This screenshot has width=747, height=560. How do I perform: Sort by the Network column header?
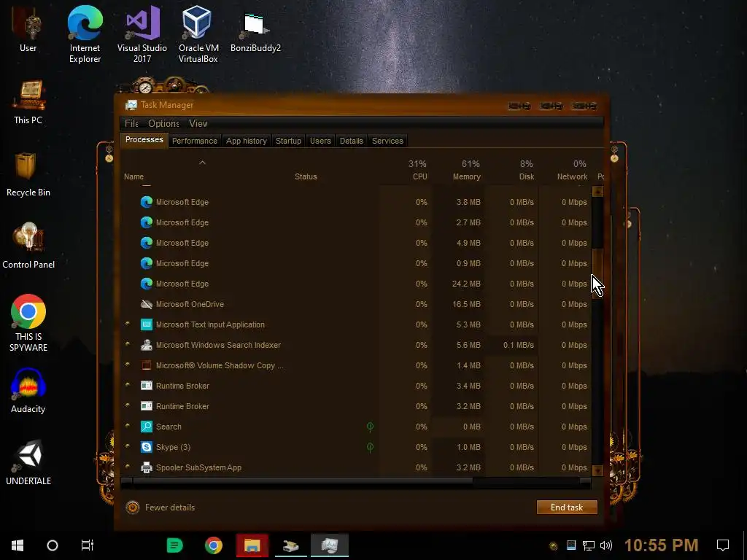coord(572,176)
